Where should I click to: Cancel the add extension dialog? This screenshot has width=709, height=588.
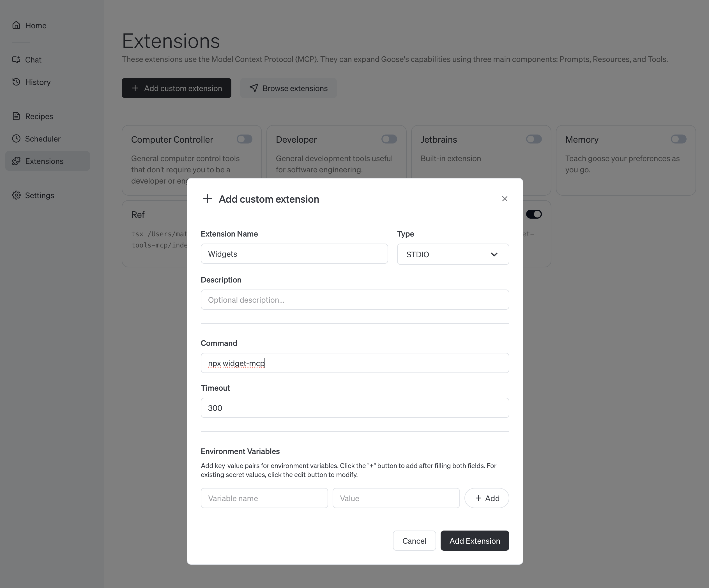414,541
